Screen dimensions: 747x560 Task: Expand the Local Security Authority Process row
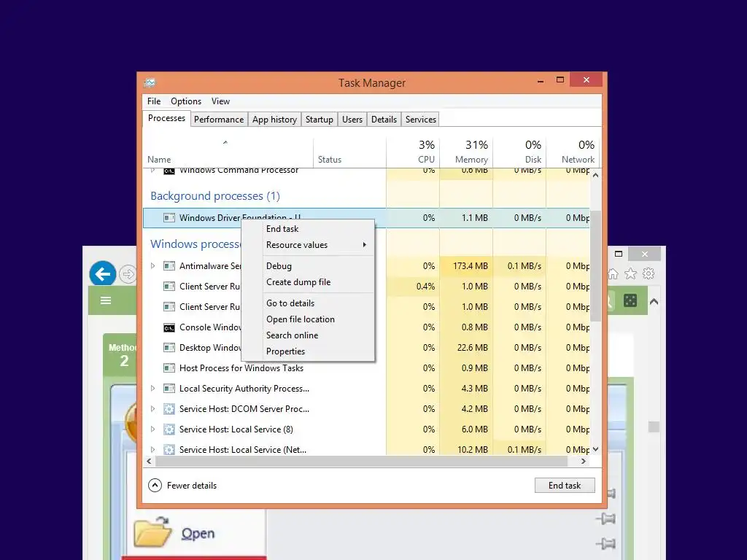coord(153,389)
